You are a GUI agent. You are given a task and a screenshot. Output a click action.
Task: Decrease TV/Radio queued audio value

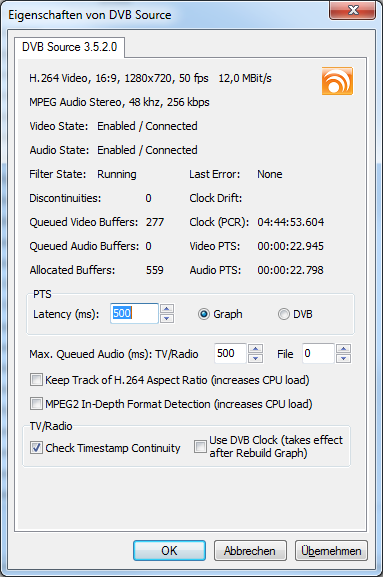click(x=255, y=358)
